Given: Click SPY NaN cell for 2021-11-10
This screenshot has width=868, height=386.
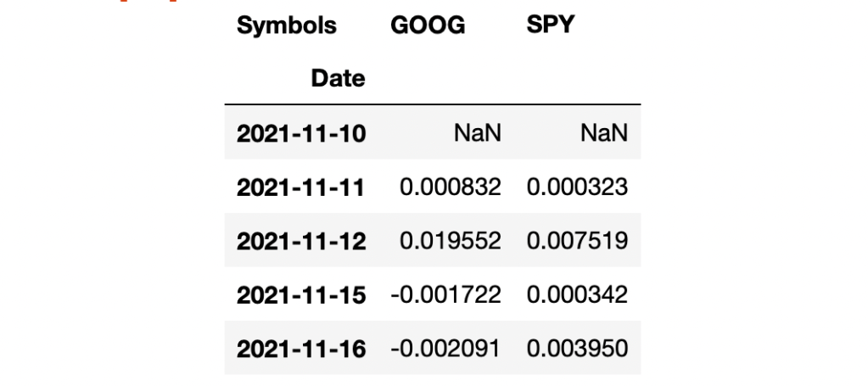Looking at the screenshot, I should [608, 132].
